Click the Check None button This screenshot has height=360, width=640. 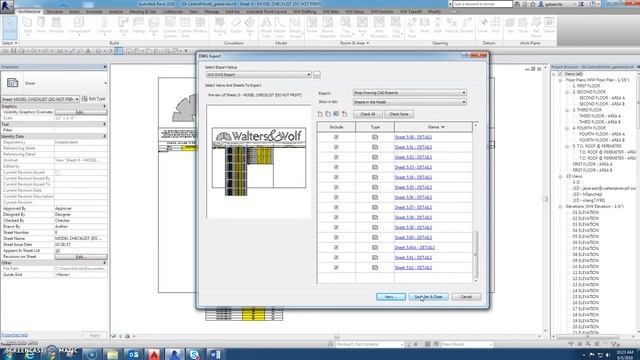[x=399, y=114]
